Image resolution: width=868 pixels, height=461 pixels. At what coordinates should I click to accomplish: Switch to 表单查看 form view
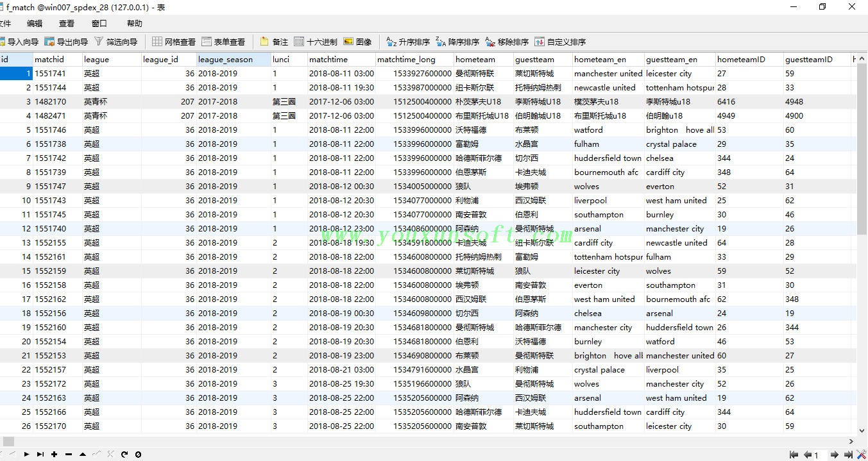click(x=223, y=42)
